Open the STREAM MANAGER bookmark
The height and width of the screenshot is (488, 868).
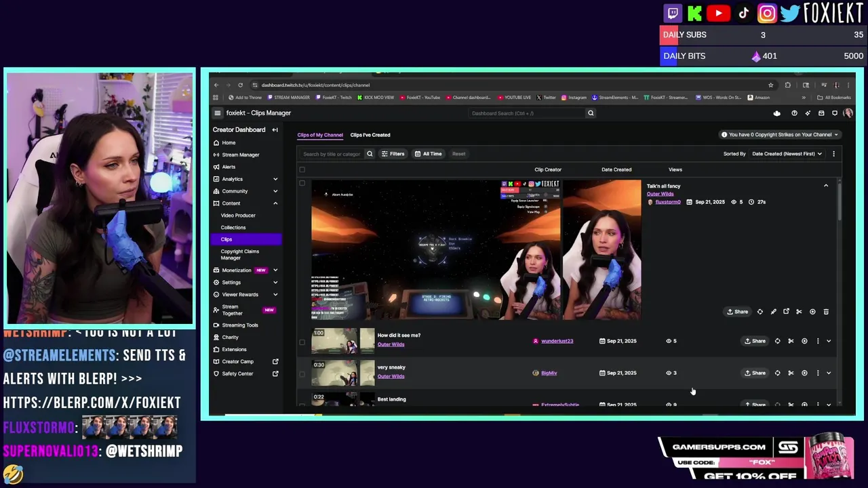click(x=288, y=98)
